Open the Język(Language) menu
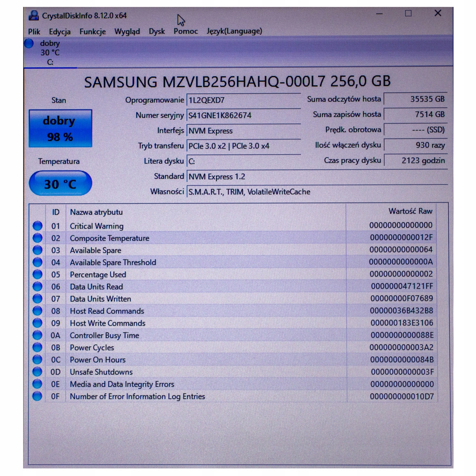 tap(234, 31)
